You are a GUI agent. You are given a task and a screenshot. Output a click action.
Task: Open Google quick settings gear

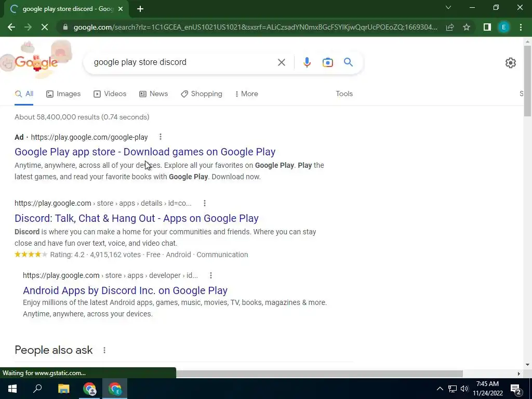click(x=511, y=63)
